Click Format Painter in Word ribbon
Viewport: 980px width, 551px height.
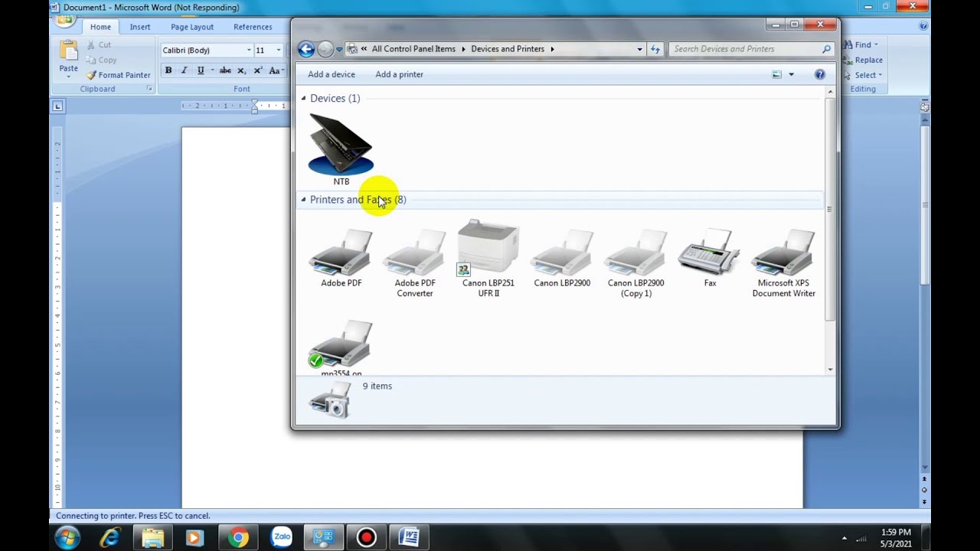pyautogui.click(x=119, y=75)
